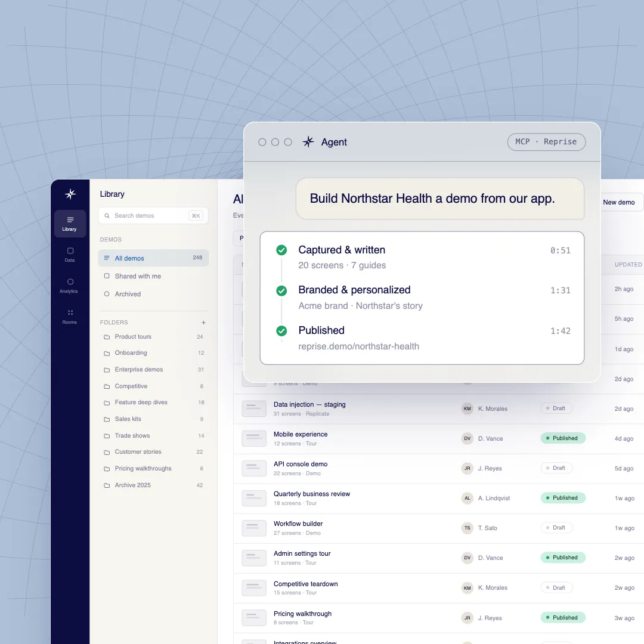Open the Product tours folder
This screenshot has width=644, height=644.
153,337
